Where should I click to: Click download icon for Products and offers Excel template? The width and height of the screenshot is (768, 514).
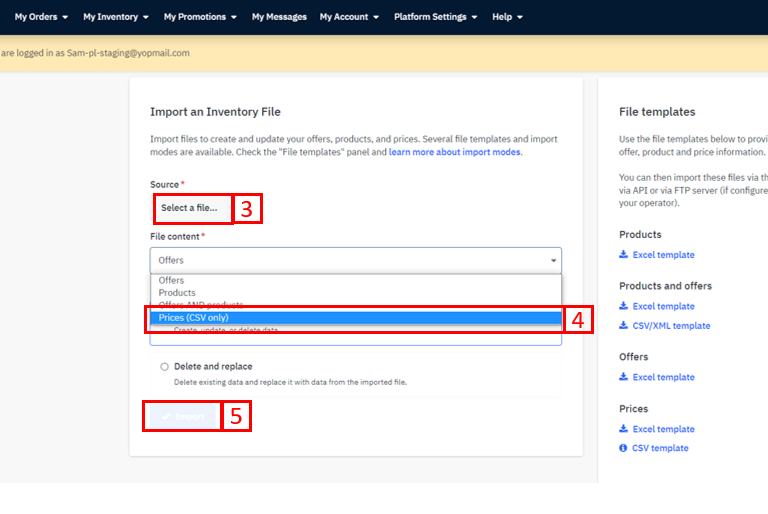[624, 307]
